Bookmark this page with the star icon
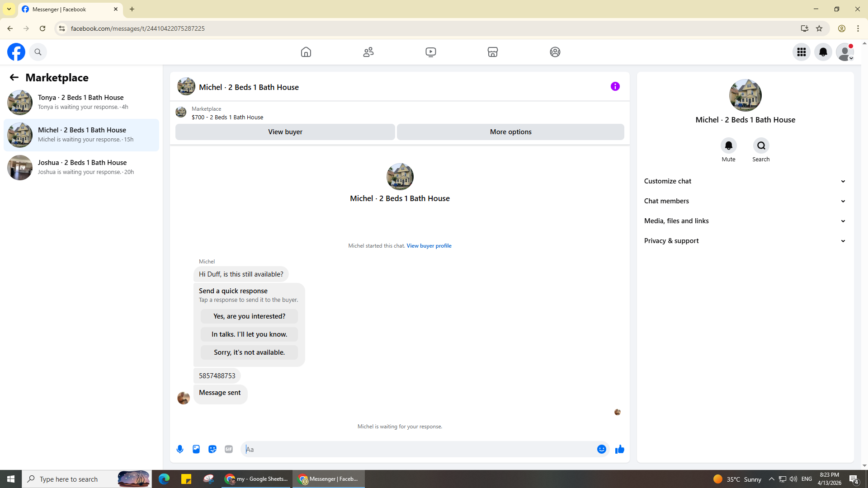This screenshot has width=868, height=488. [x=819, y=28]
